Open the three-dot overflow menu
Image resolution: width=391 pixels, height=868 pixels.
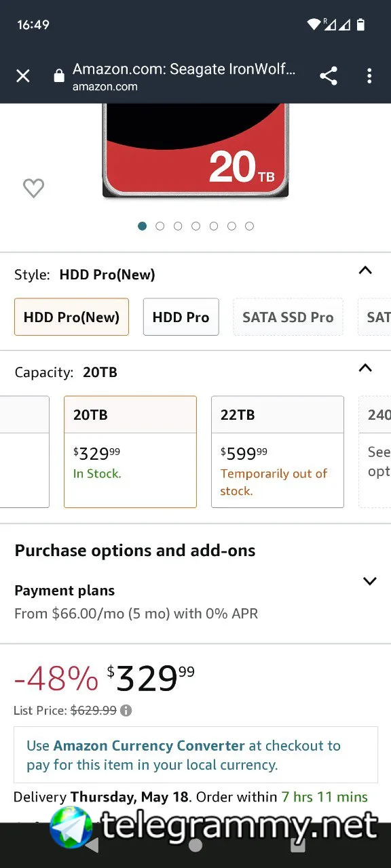click(x=369, y=76)
